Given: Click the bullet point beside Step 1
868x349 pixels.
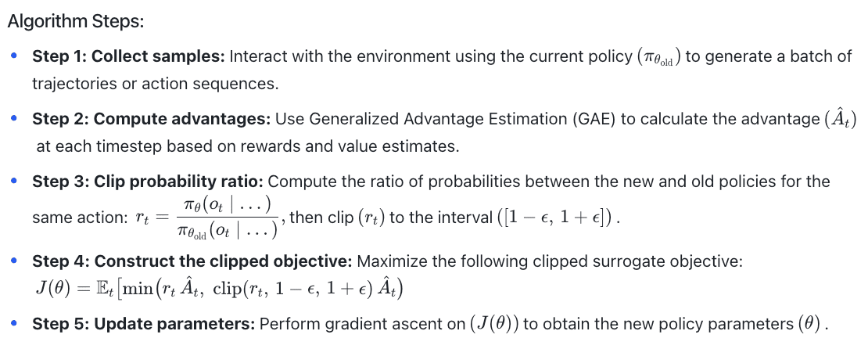Looking at the screenshot, I should point(13,57).
